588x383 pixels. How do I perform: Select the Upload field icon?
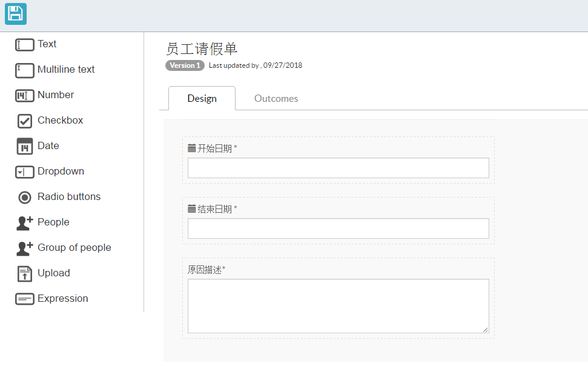(x=25, y=274)
